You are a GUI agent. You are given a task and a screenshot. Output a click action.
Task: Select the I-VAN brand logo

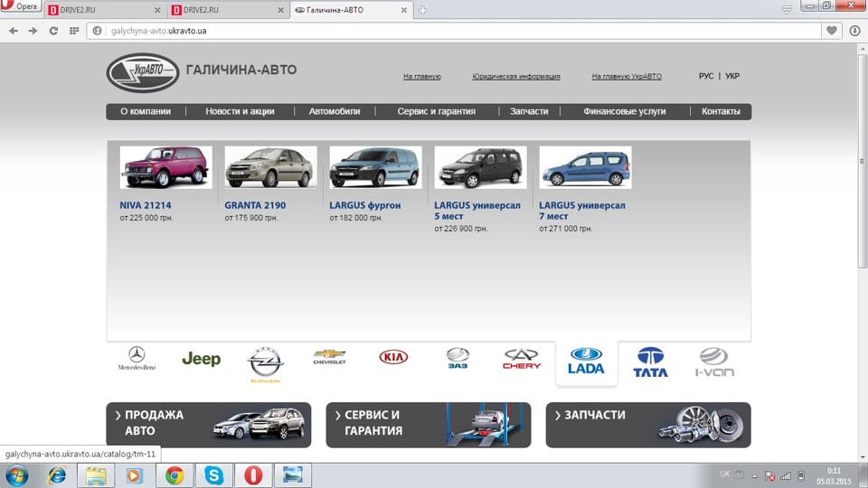(714, 362)
